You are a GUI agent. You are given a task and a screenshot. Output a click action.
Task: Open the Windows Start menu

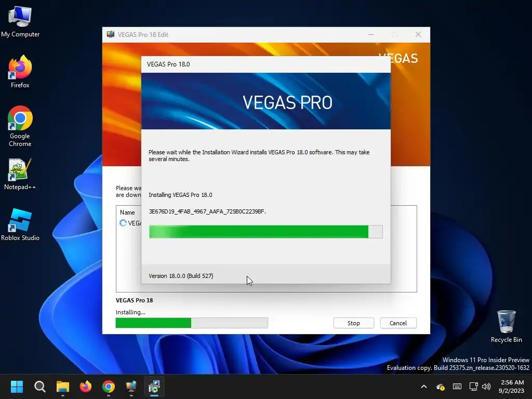click(x=17, y=387)
